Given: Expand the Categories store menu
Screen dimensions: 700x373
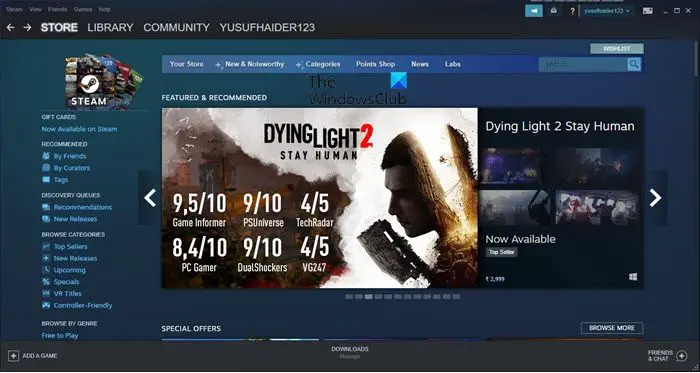Looking at the screenshot, I should coord(318,64).
